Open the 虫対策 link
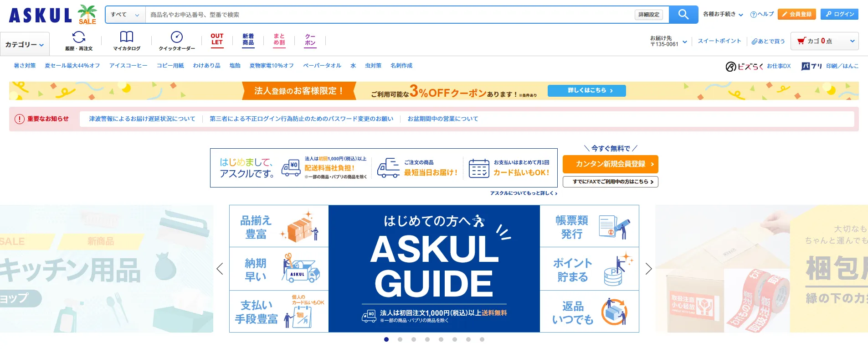 click(x=373, y=66)
